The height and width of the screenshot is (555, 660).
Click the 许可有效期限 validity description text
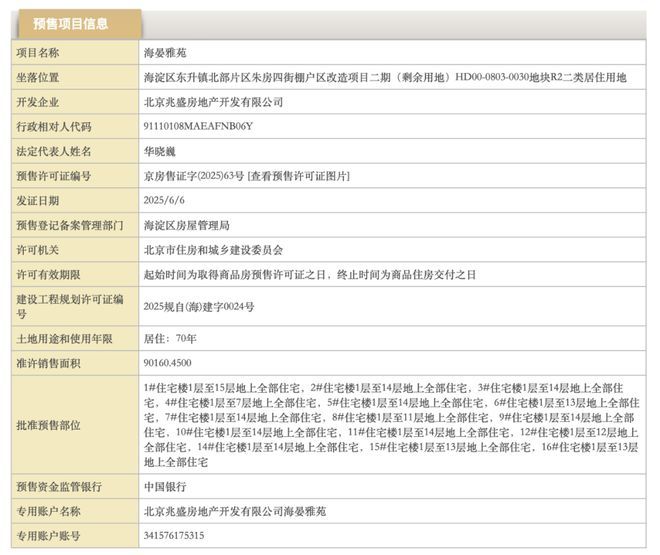tap(310, 275)
